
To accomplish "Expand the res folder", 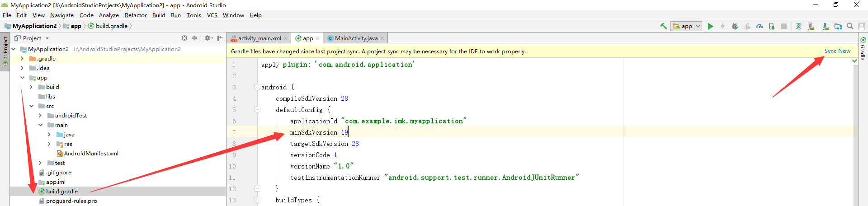I will [x=49, y=144].
